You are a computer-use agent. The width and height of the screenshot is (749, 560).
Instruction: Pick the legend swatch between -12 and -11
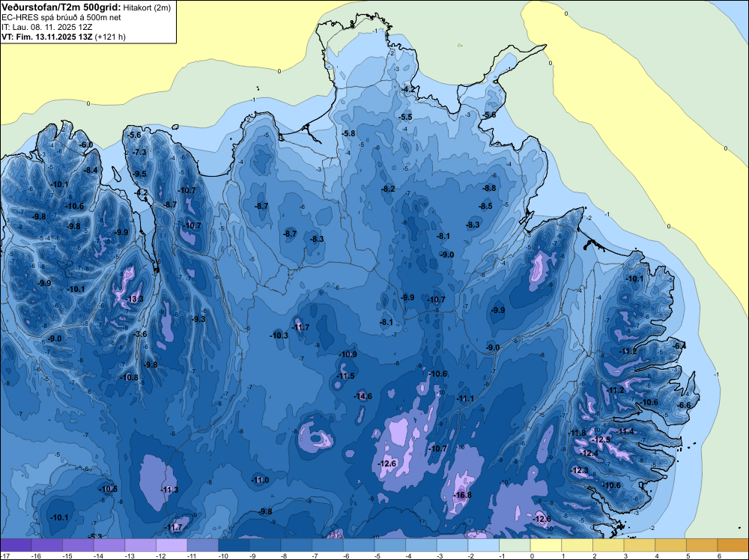172,545
